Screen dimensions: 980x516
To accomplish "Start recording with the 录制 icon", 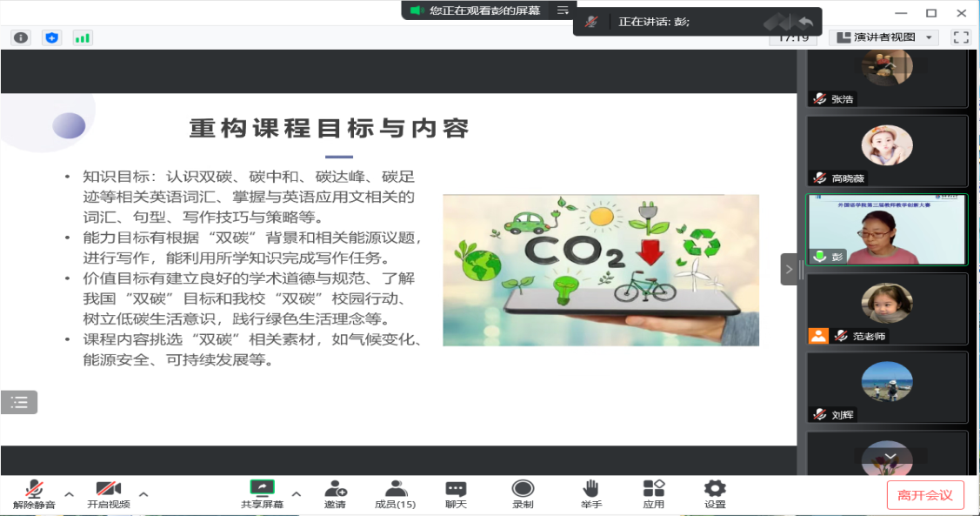I will tap(523, 493).
